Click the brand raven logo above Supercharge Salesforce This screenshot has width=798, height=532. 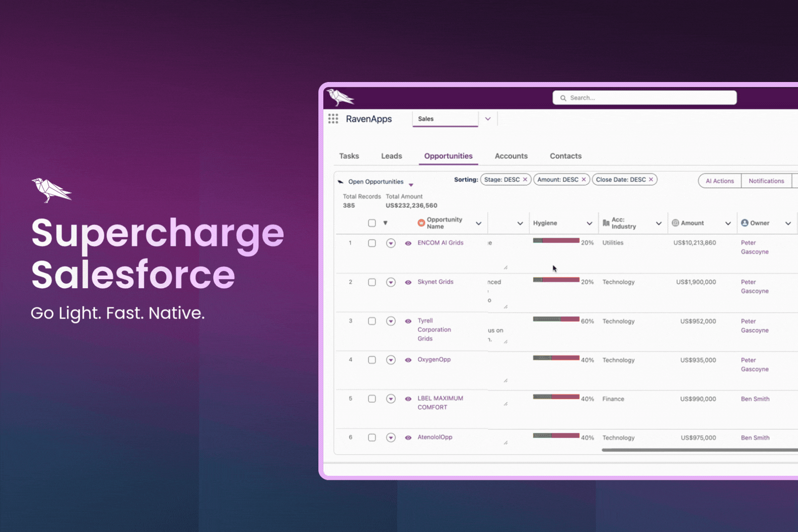(x=52, y=190)
